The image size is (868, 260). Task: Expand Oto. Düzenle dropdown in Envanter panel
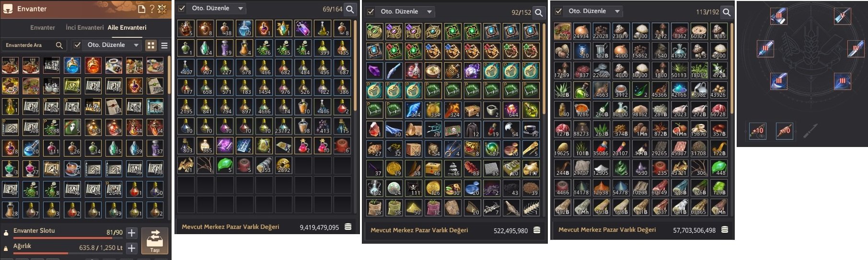136,45
